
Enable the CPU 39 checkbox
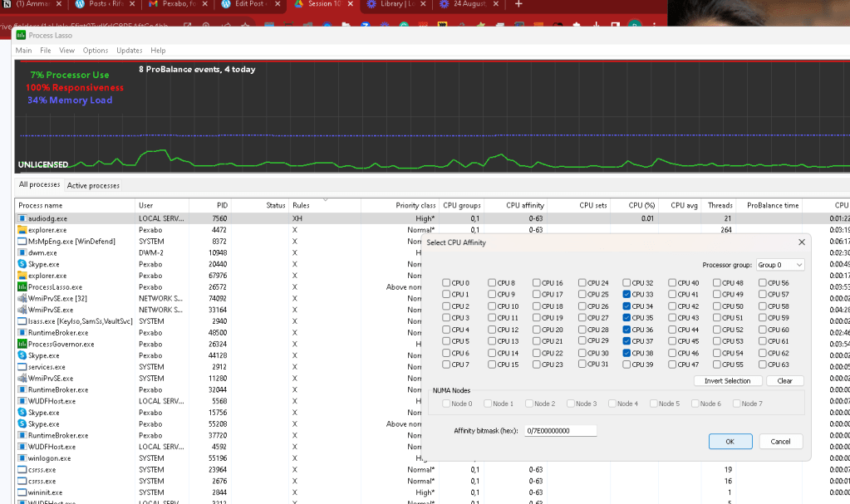click(626, 365)
